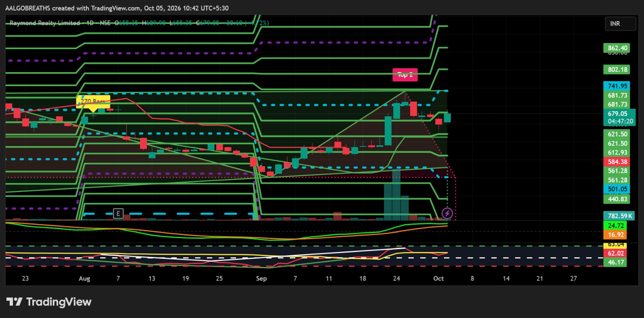The width and height of the screenshot is (644, 318).
Task: Click the Aug date label
Action: [85, 279]
